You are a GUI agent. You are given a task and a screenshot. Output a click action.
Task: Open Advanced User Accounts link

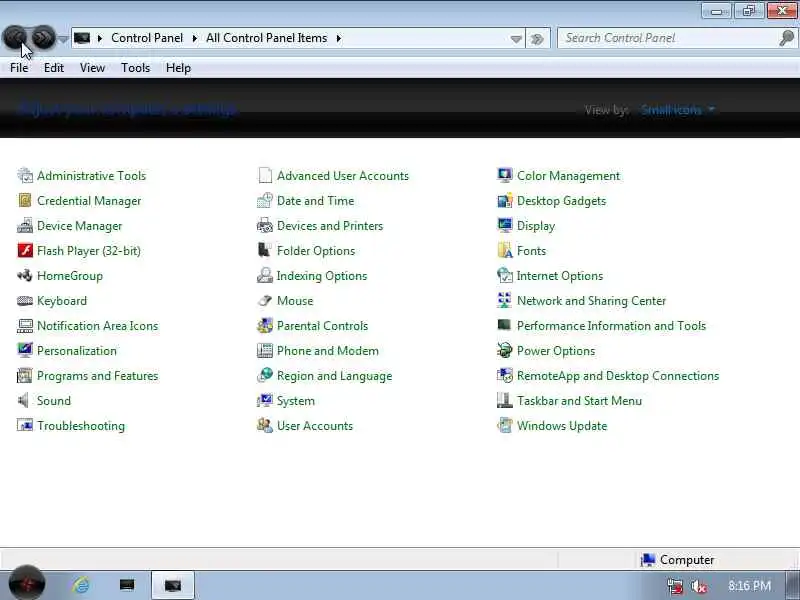343,176
